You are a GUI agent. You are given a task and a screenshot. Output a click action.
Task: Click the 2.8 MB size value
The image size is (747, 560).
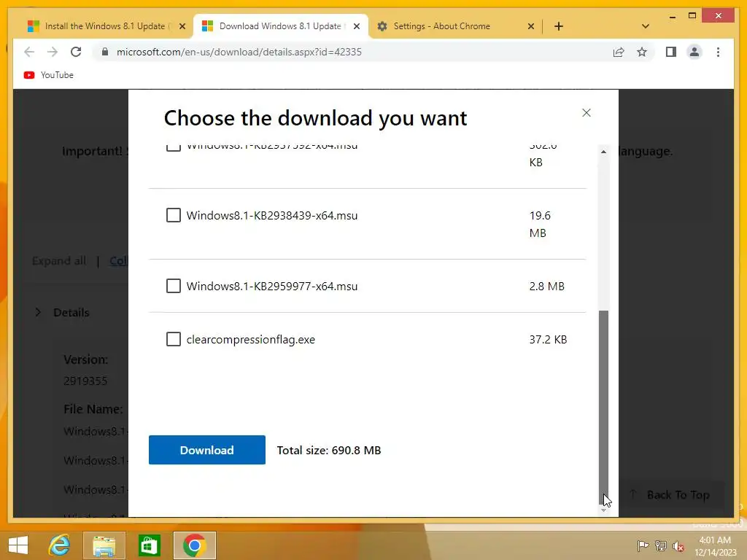pyautogui.click(x=546, y=286)
